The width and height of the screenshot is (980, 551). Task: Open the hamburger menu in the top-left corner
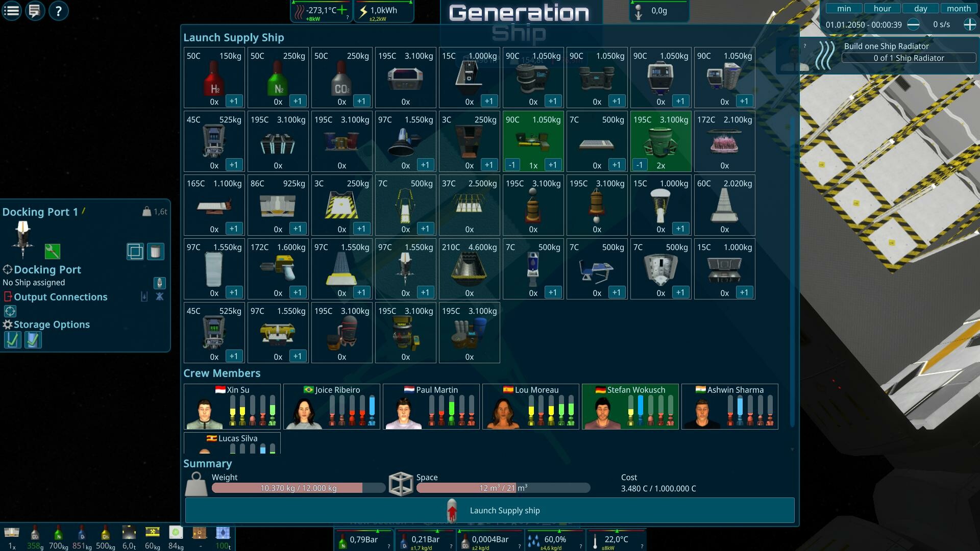coord(11,11)
